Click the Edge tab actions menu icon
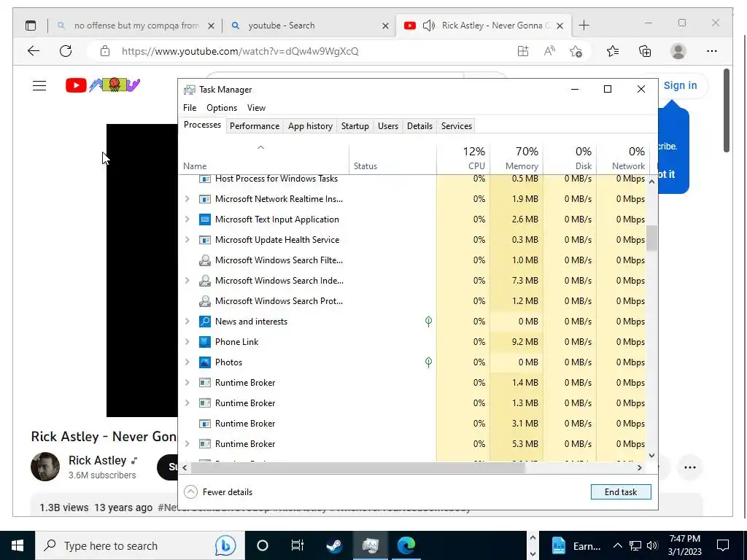Image resolution: width=747 pixels, height=560 pixels. [x=31, y=26]
